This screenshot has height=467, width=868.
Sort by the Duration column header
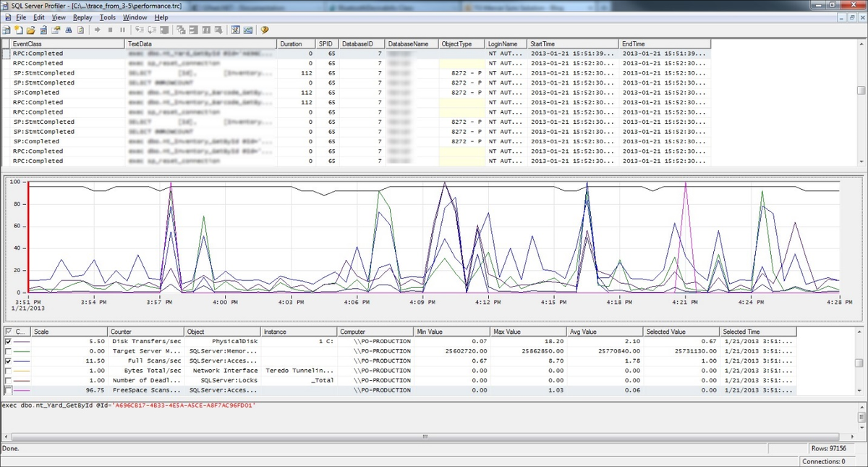coord(296,43)
